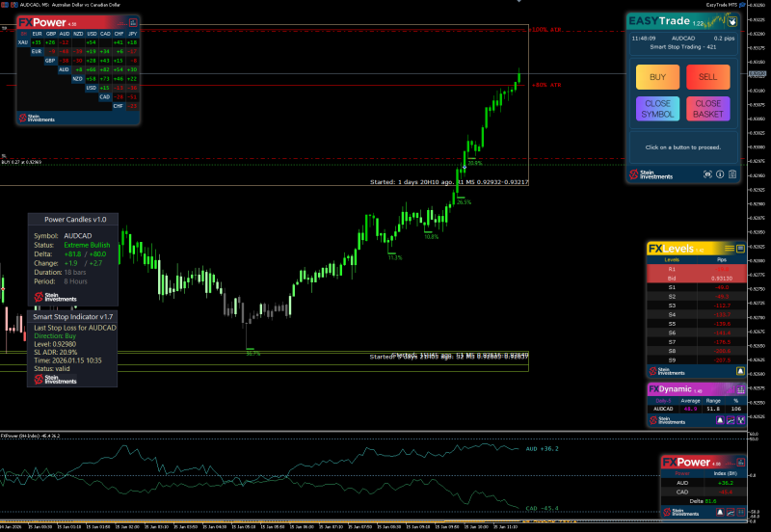Click the line chart icon in bottom-right FXPower footer
The image size is (771, 532).
(x=731, y=512)
